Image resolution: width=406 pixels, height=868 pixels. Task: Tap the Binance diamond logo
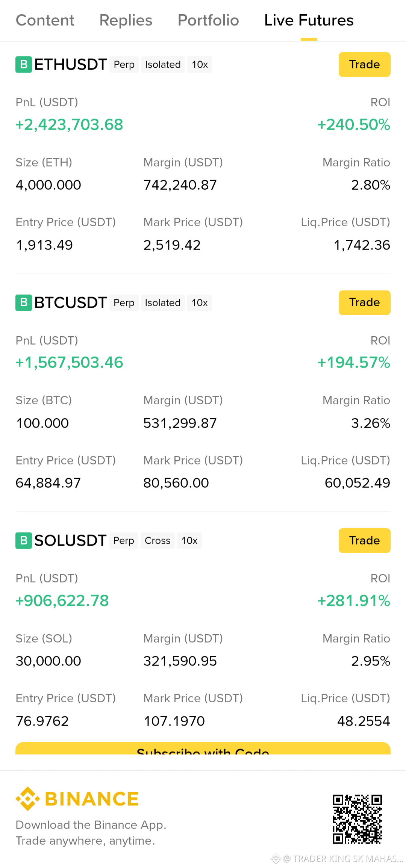click(x=28, y=798)
